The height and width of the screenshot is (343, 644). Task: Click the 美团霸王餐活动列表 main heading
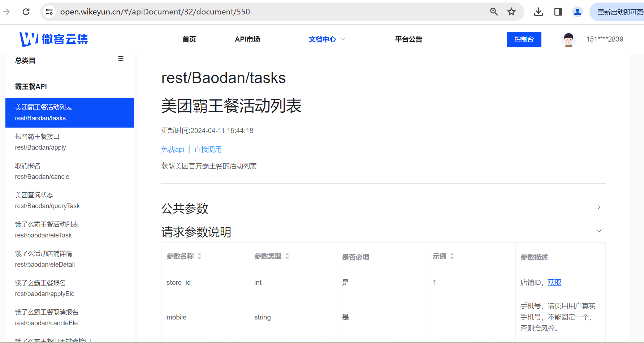(x=231, y=106)
